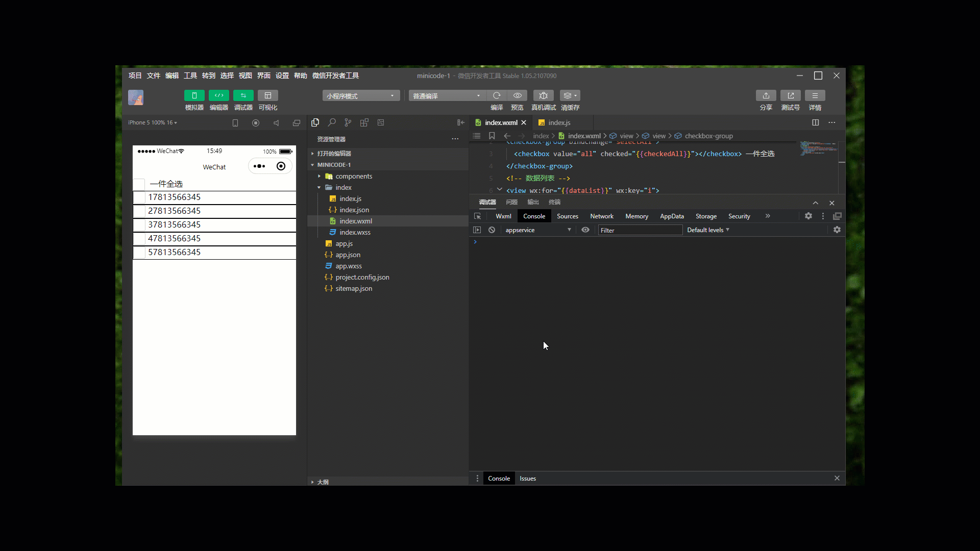Check the box beside 37813566345
The image size is (980, 551).
[139, 225]
